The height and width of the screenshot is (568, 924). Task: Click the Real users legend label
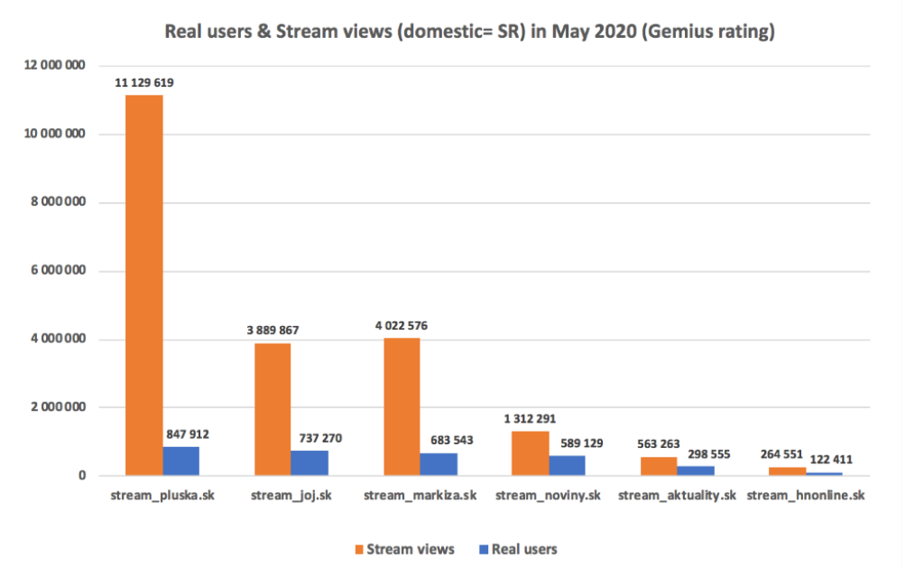[524, 550]
